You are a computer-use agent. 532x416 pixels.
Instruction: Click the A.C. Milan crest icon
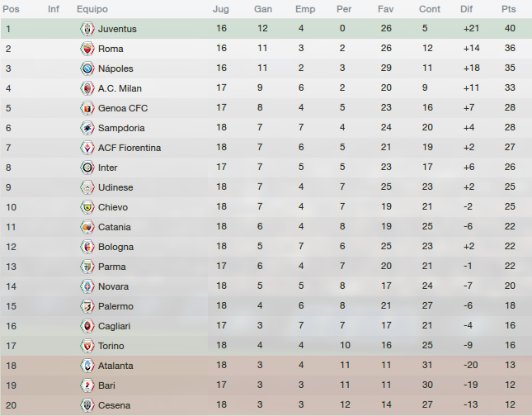point(87,88)
